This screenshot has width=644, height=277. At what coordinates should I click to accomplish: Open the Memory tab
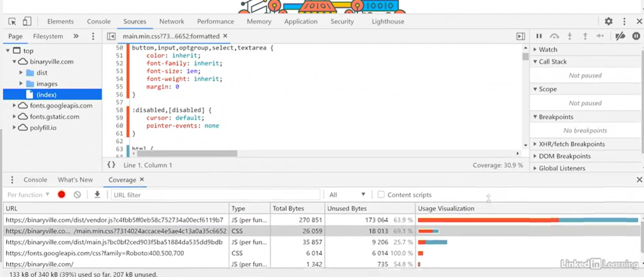259,21
